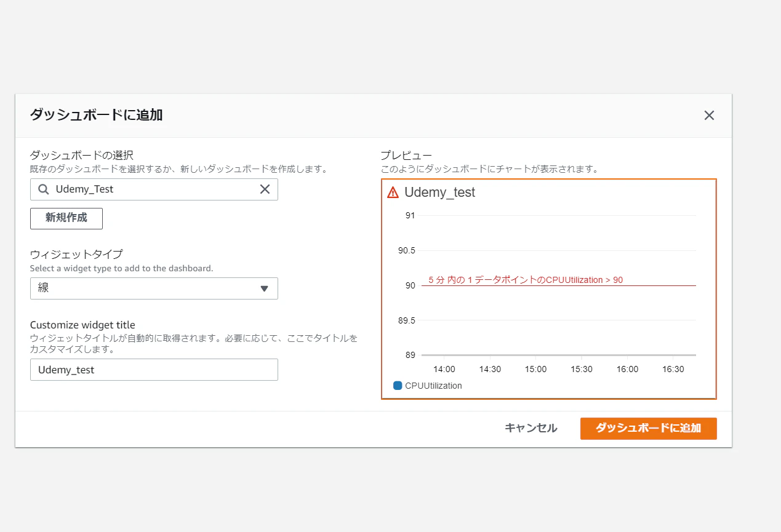
Task: Click the red CPUUtilization > 90 threshold annotation
Action: pos(526,280)
